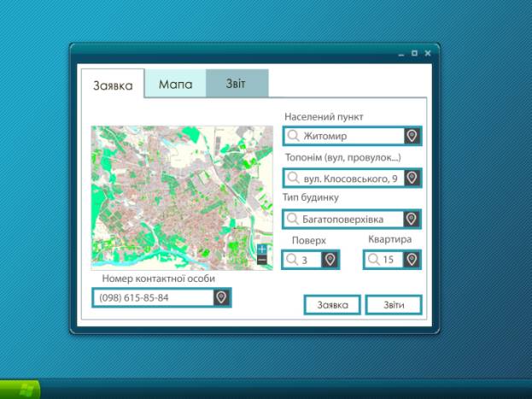Click the pin icon in the Багатоповерхівка field
532x399 pixels.
(412, 220)
